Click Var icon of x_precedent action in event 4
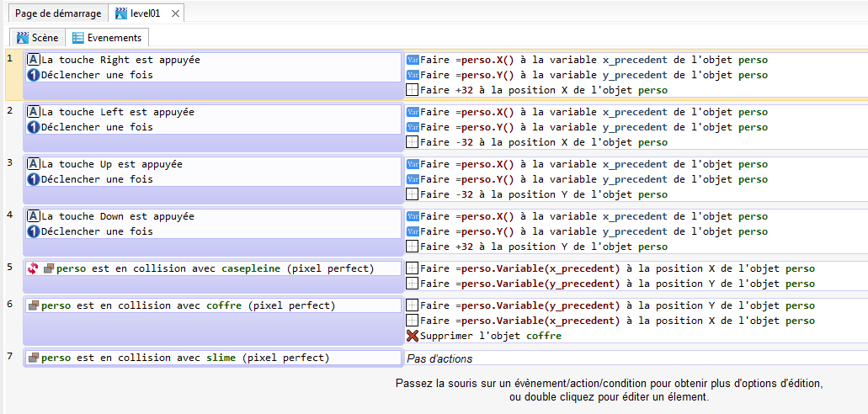868x414 pixels. (413, 216)
